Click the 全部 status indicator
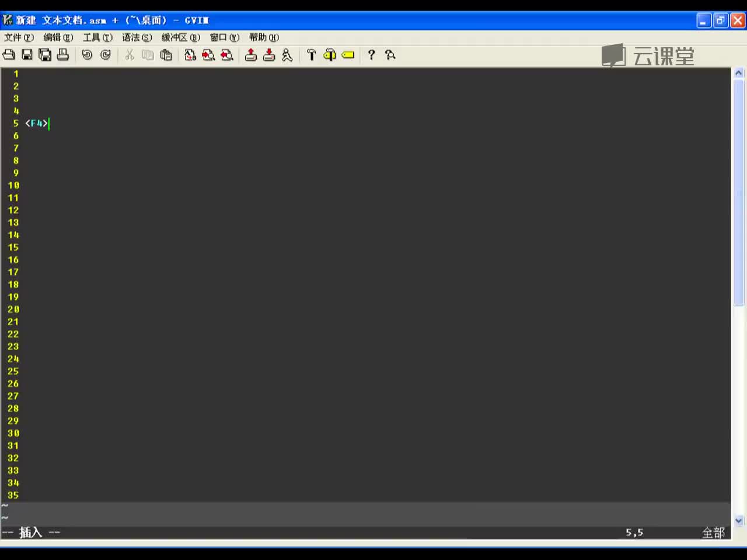The width and height of the screenshot is (747, 560). [x=713, y=533]
